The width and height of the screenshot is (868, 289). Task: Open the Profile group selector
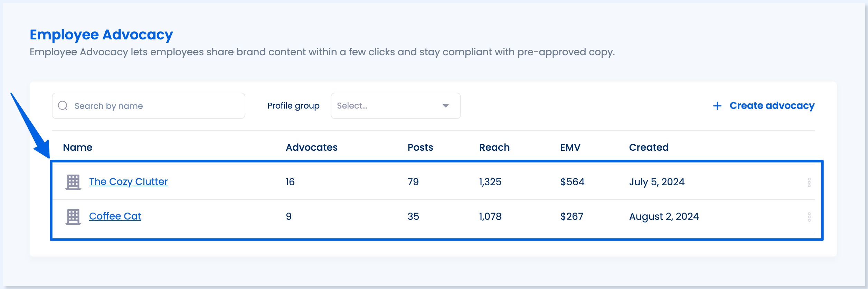coord(395,105)
